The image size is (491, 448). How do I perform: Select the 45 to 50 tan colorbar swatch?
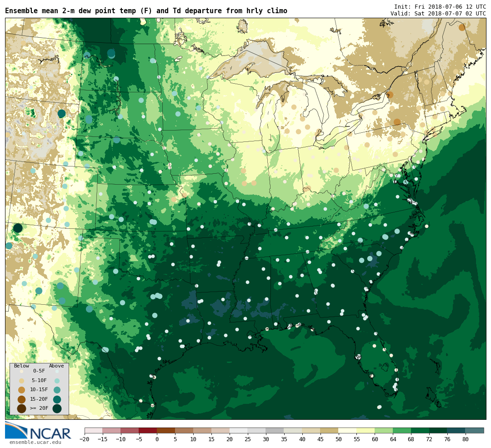pyautogui.click(x=330, y=430)
